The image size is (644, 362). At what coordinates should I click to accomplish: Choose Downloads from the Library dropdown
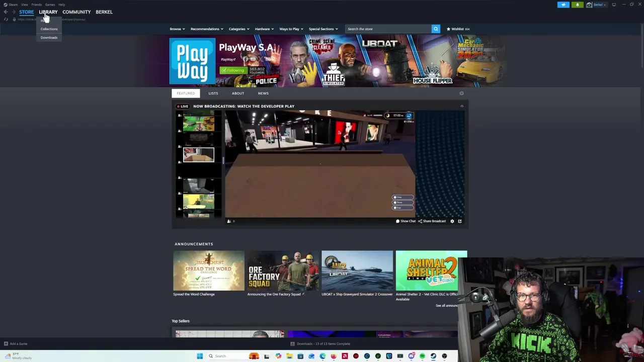49,37
